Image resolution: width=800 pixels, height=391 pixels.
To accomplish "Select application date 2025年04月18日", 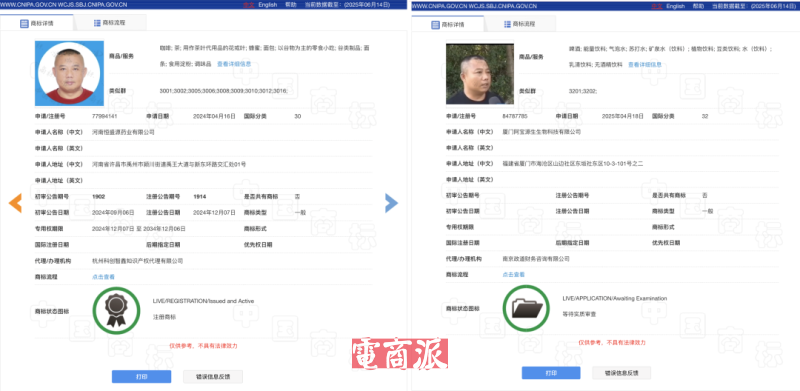I will tap(624, 116).
